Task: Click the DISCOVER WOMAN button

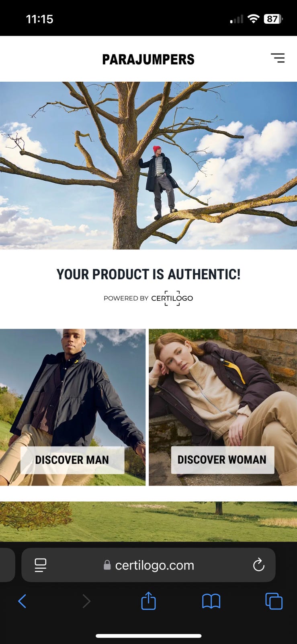Action: tap(222, 460)
